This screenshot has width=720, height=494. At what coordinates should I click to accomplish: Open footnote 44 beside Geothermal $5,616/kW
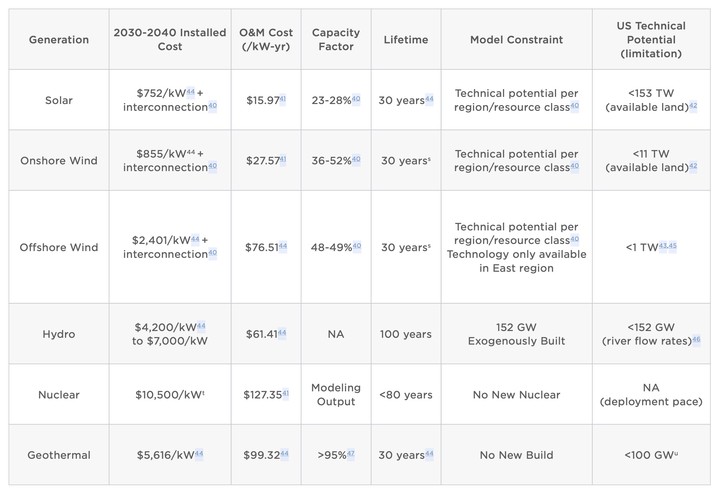click(199, 454)
